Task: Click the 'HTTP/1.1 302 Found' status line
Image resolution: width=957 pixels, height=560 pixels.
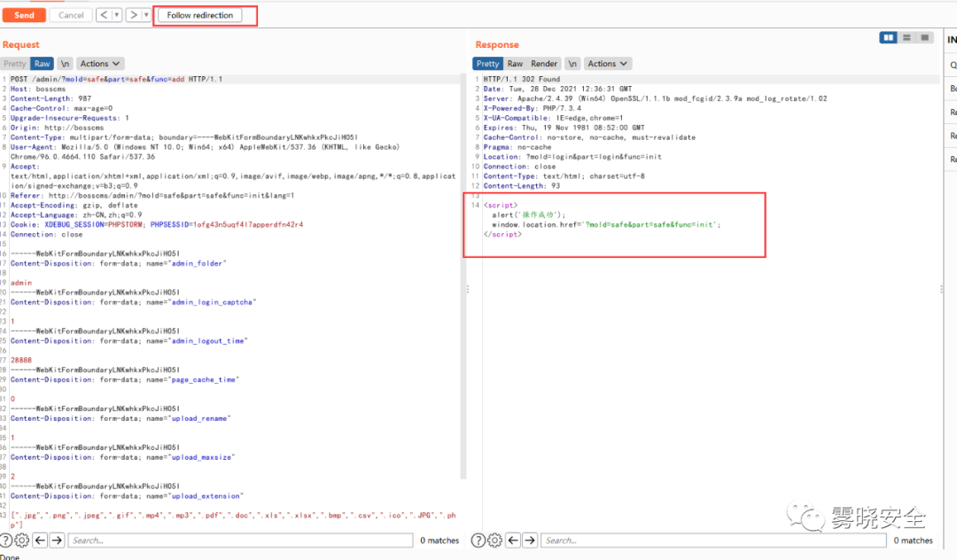Action: point(521,79)
